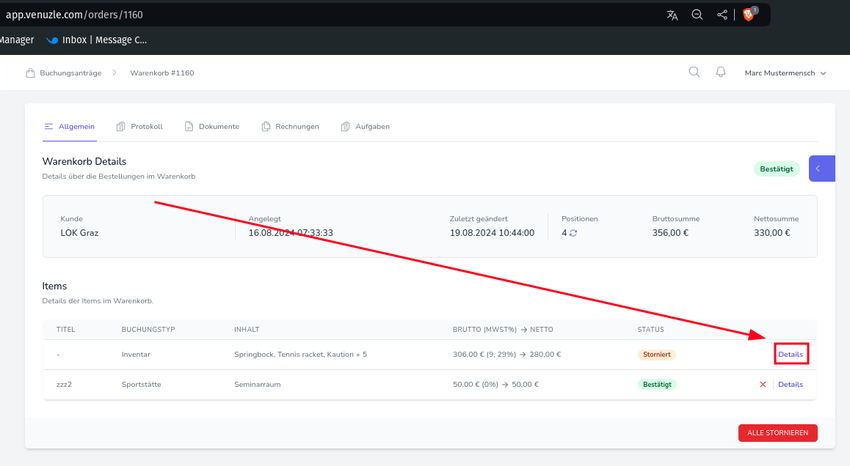Viewport: 850px width, 466px height.
Task: Click the Springbock, Tennis racket, Kaution + 5 cell
Action: pyautogui.click(x=300, y=354)
